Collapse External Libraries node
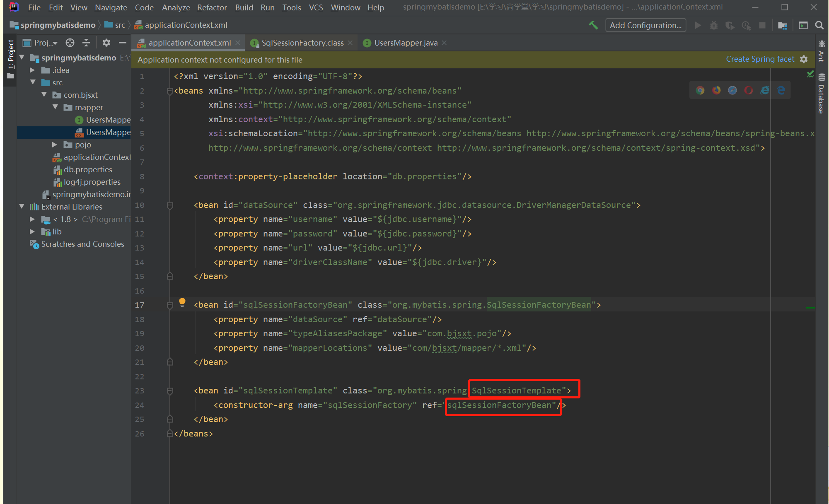Viewport: 829px width, 504px height. (22, 206)
